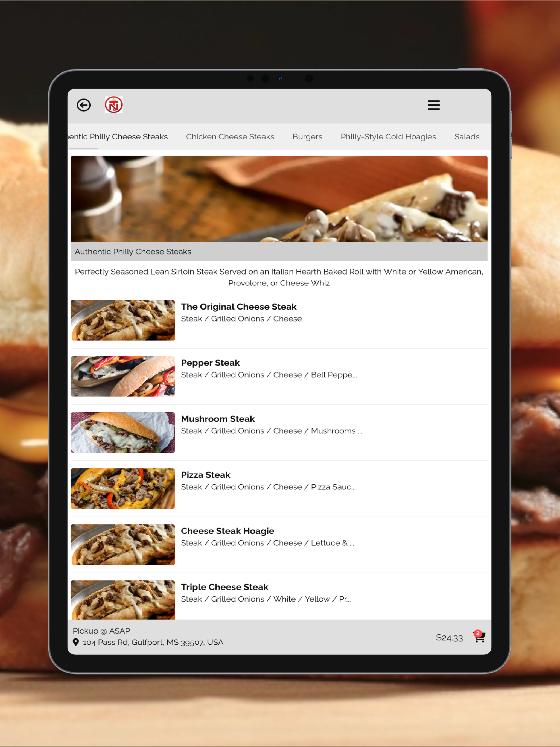This screenshot has height=747, width=560.
Task: Open Philly-Style Cold Hoagies tab
Action: point(388,137)
